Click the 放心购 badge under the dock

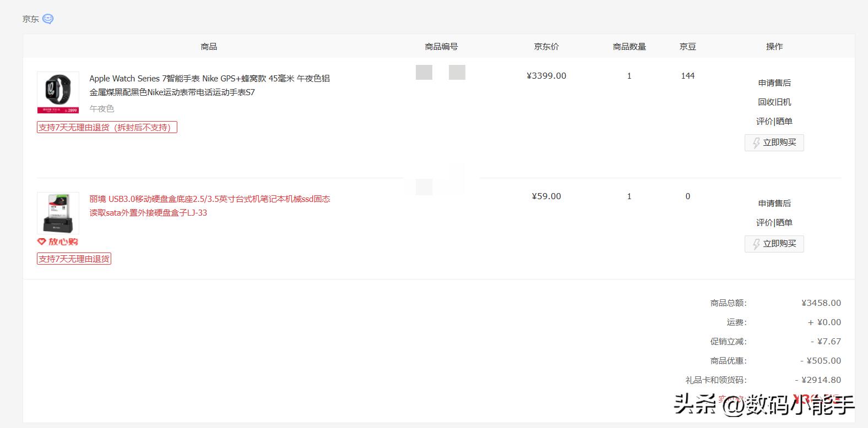pyautogui.click(x=58, y=242)
